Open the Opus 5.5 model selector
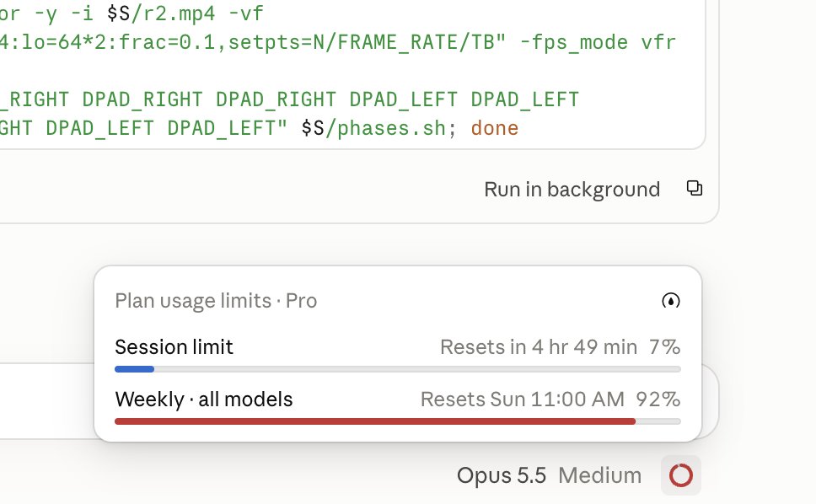Screen dimensions: 816x504 coord(502,475)
